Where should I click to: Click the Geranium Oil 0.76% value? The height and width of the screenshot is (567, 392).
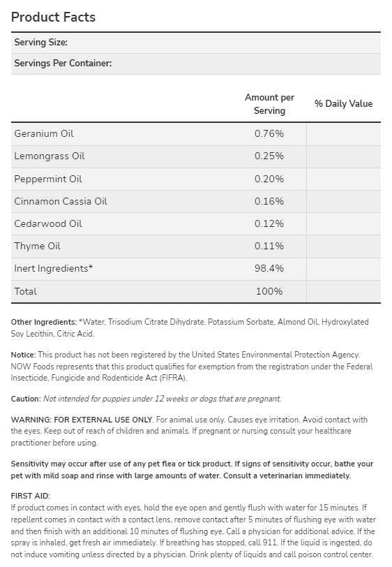pos(269,134)
